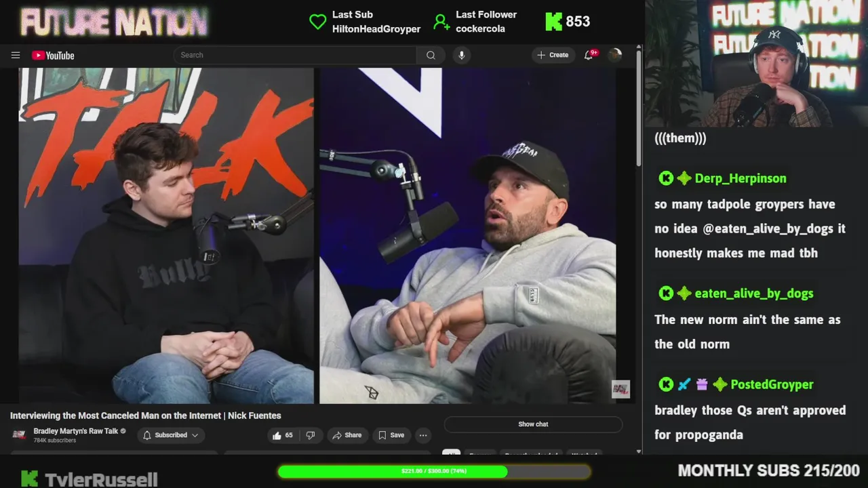Viewport: 868px width, 488px height.
Task: Focus the YouTube search field
Action: point(295,56)
